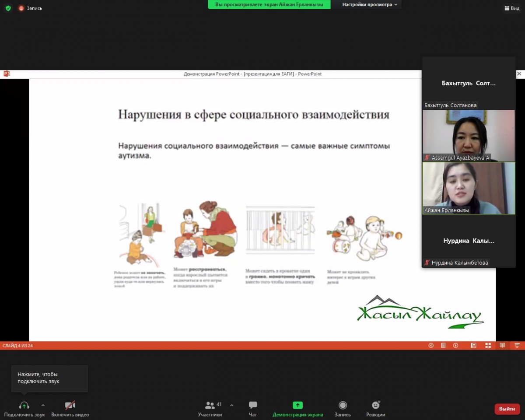Open the Вид view menu

(511, 8)
